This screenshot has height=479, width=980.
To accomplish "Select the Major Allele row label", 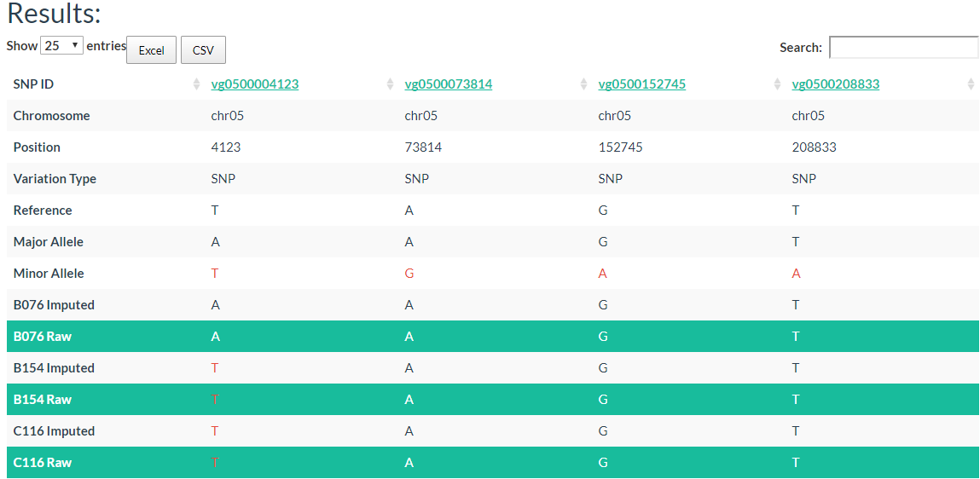I will pos(48,242).
